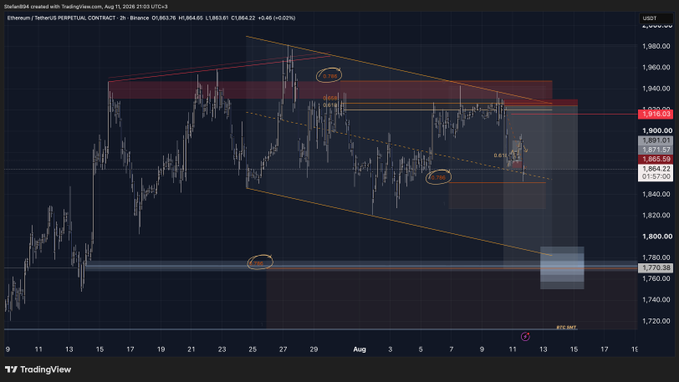
Task: Click the 2h interval in the chart legend
Action: point(122,18)
